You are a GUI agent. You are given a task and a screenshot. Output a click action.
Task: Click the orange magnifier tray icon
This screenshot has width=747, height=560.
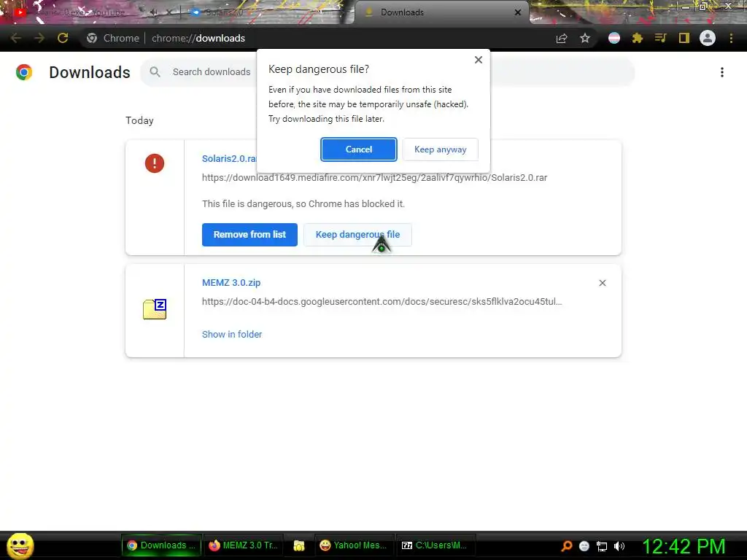[x=566, y=546]
